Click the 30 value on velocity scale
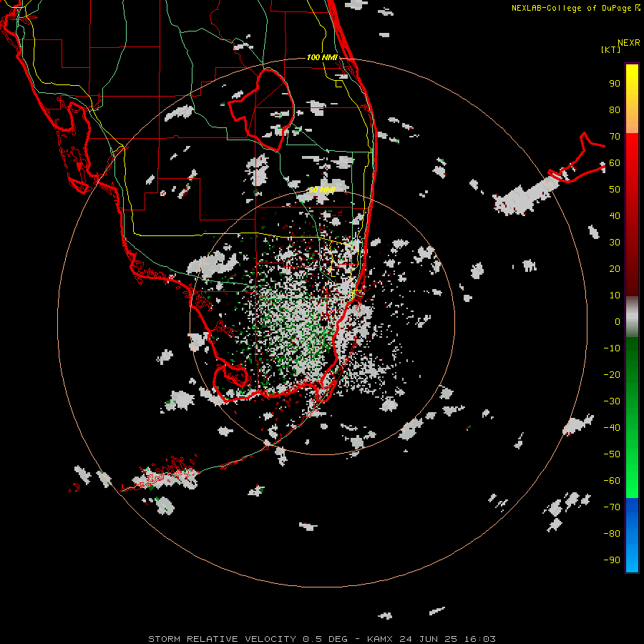The height and width of the screenshot is (644, 644). (615, 243)
